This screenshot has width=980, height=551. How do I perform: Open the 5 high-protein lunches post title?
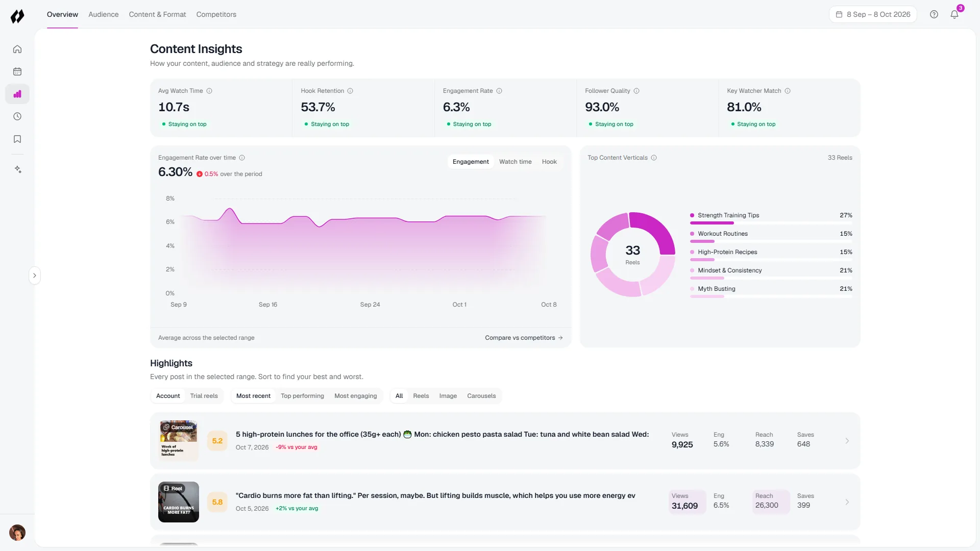tap(442, 434)
